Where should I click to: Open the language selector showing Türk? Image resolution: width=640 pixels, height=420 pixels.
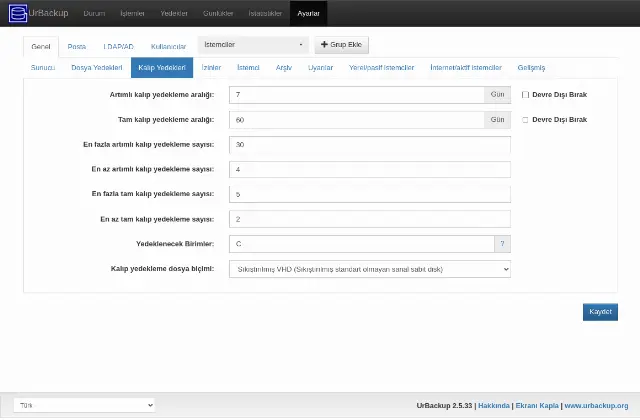coord(84,405)
